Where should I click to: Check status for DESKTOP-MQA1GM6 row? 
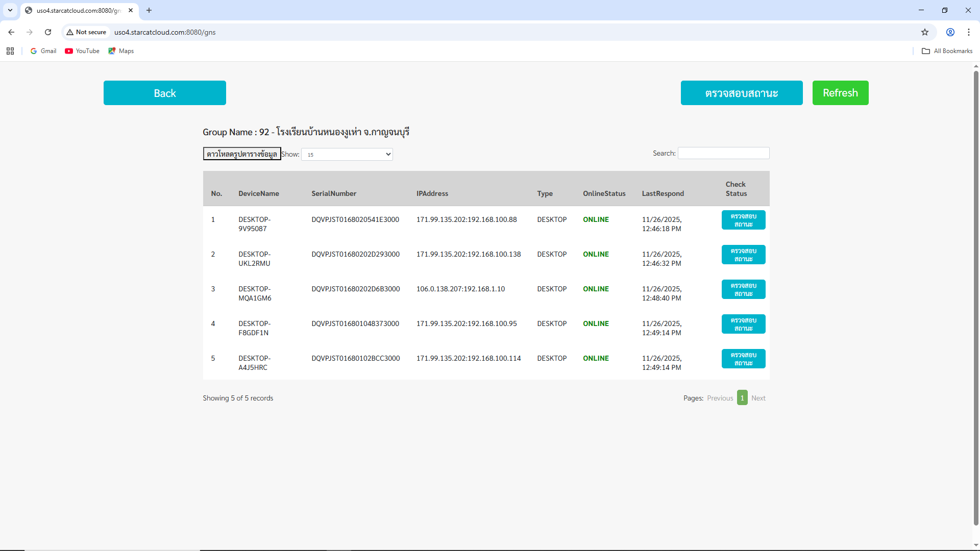click(x=743, y=289)
